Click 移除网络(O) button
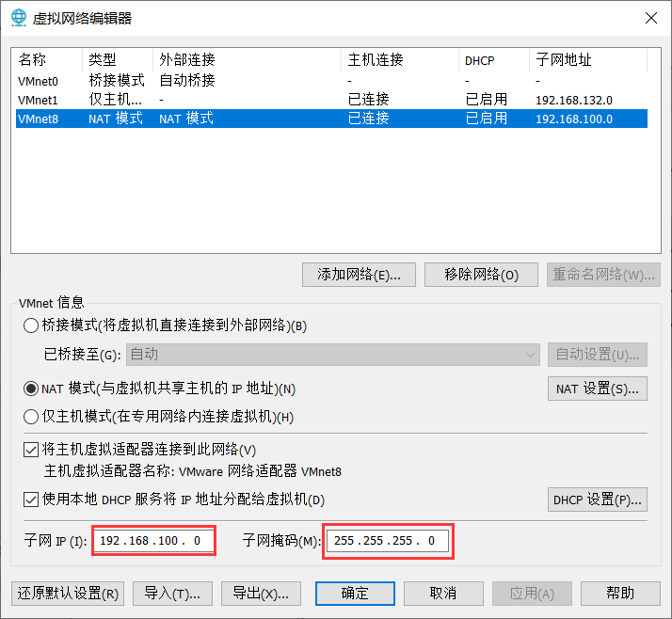Image resolution: width=672 pixels, height=619 pixels. click(x=481, y=275)
